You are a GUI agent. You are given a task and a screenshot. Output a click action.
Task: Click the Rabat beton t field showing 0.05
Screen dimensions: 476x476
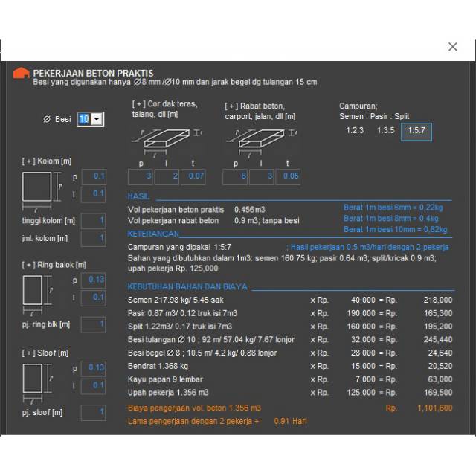(x=288, y=177)
